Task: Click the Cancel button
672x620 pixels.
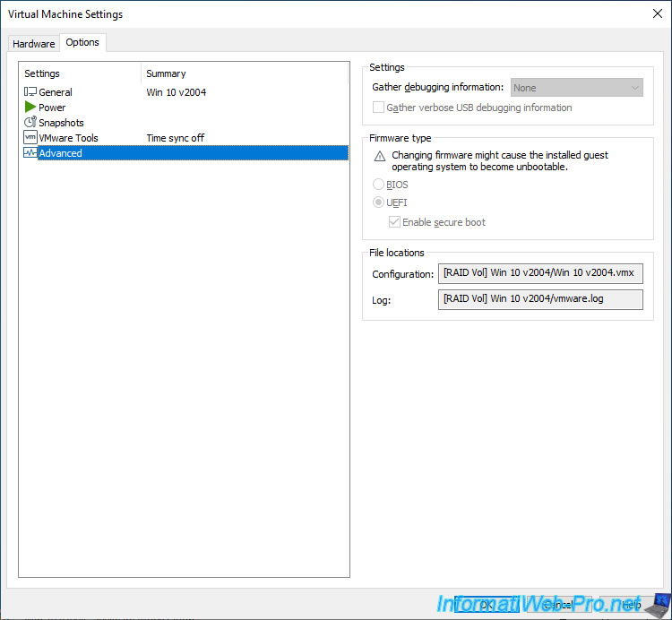Action: pyautogui.click(x=558, y=604)
